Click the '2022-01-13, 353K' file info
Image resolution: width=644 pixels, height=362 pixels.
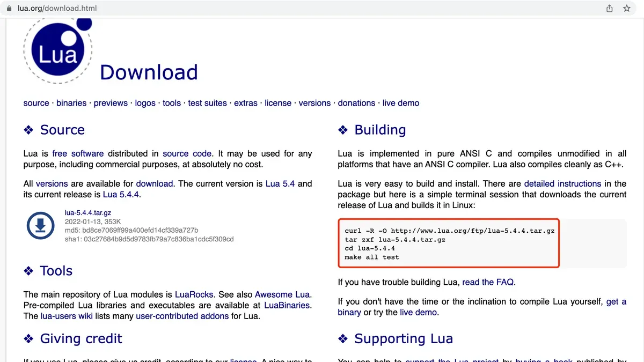(93, 221)
